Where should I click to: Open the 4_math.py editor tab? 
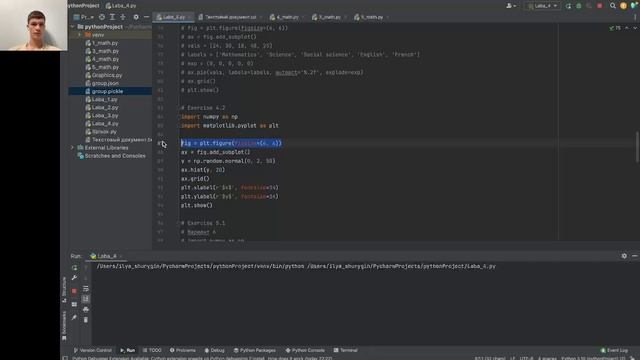[x=287, y=17]
